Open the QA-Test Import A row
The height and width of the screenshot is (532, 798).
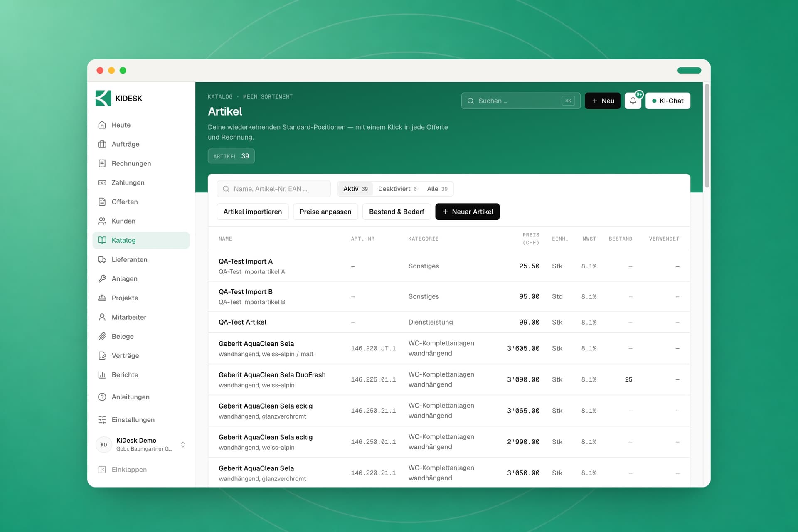click(449, 266)
